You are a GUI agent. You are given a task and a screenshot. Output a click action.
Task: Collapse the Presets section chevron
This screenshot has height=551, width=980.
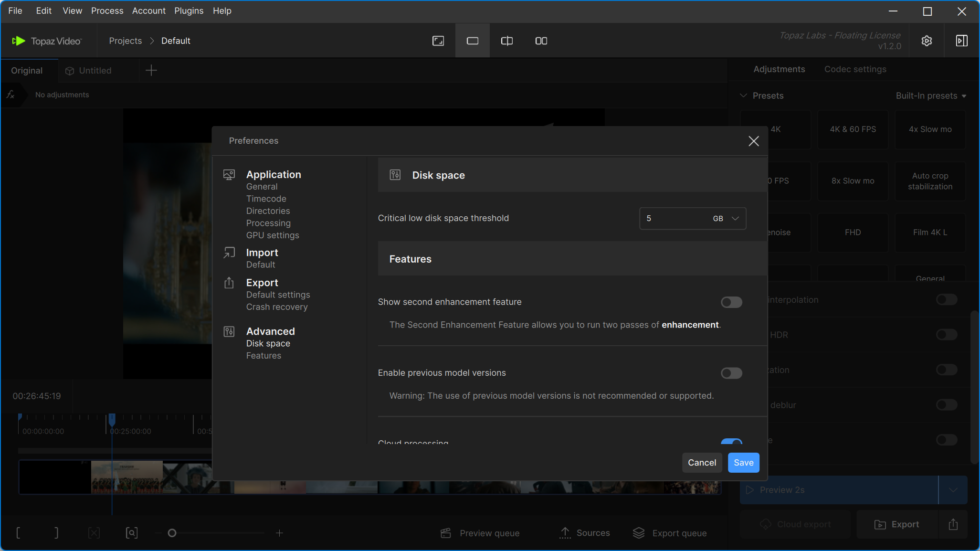click(x=743, y=95)
